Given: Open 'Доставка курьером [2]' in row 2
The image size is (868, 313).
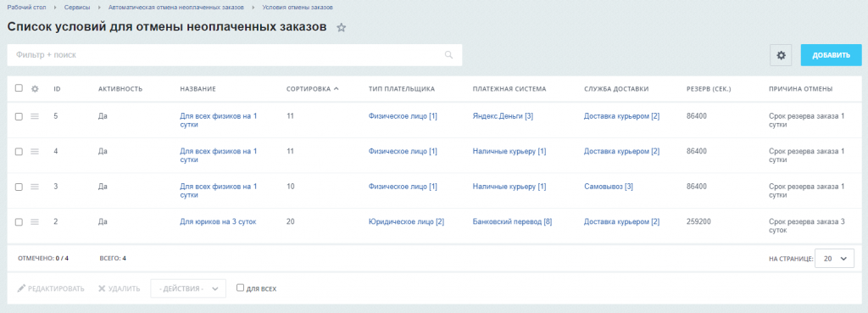Looking at the screenshot, I should pos(621,221).
